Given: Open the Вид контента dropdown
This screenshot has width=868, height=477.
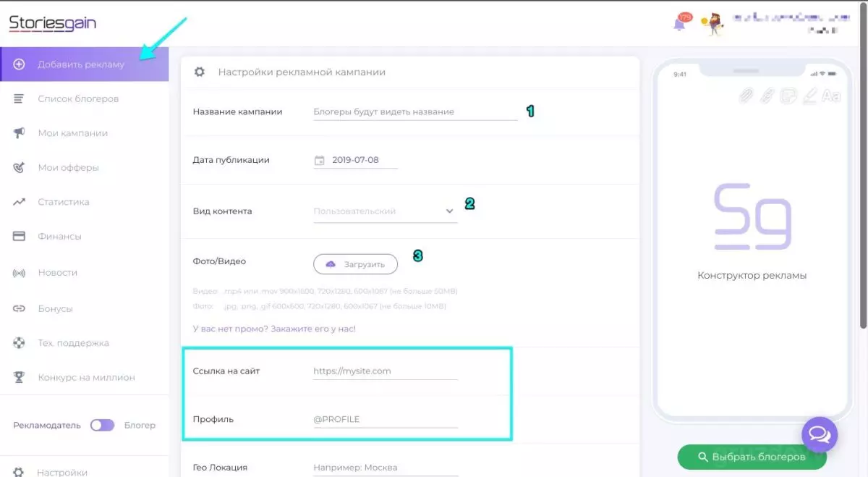Looking at the screenshot, I should coord(386,211).
